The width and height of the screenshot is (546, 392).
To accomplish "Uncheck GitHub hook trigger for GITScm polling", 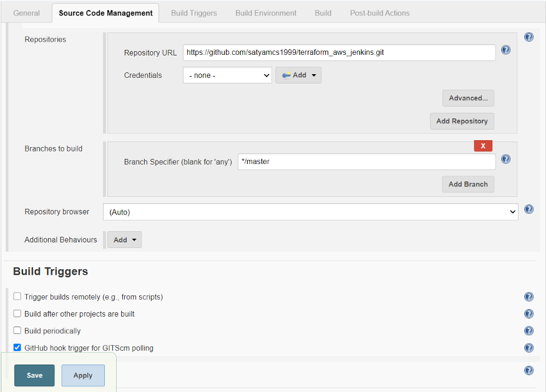I will point(17,348).
